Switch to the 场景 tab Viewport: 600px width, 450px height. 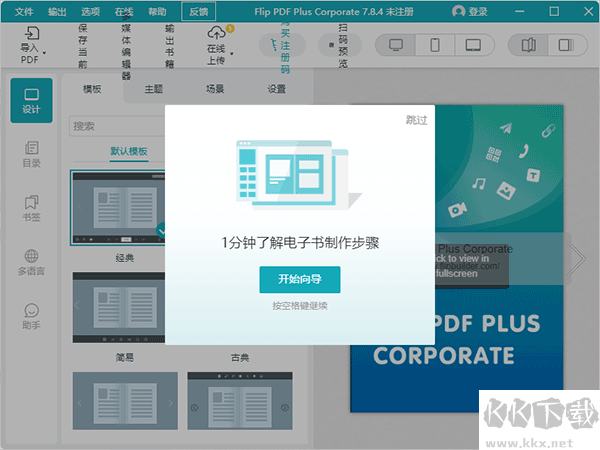point(215,89)
